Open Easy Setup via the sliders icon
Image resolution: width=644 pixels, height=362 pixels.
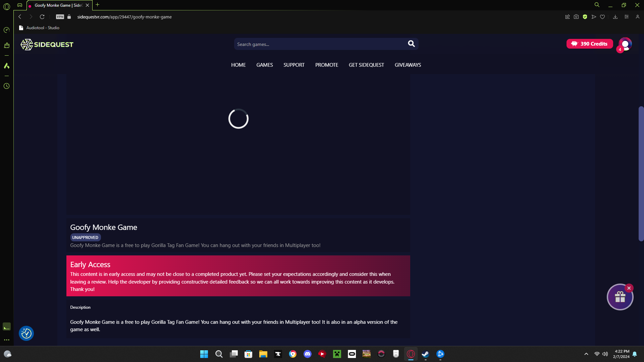click(x=627, y=16)
